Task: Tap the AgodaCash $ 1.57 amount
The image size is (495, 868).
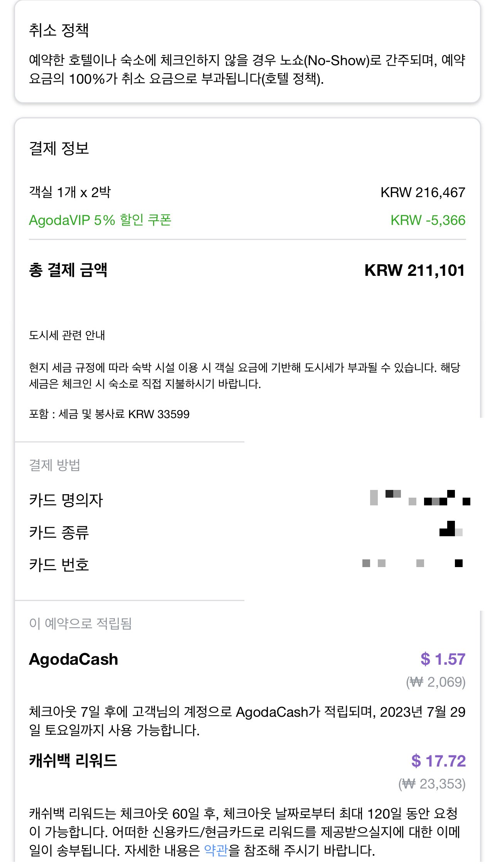Action: pyautogui.click(x=443, y=659)
